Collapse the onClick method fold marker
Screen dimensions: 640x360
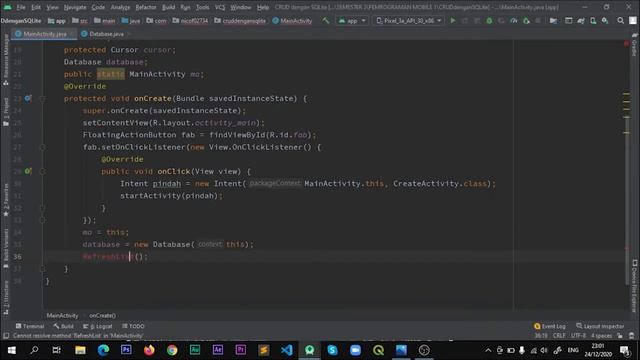click(42, 171)
